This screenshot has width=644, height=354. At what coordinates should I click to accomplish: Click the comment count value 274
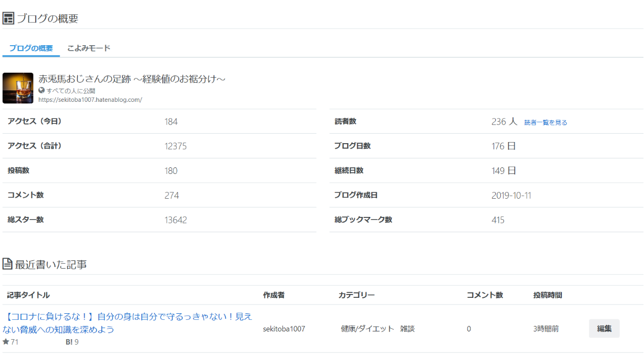pos(172,195)
